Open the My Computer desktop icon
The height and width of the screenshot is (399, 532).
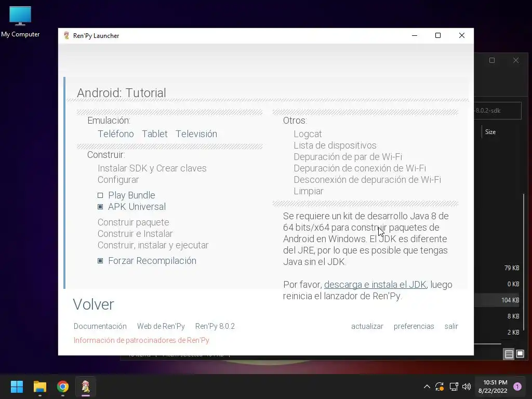[x=20, y=21]
